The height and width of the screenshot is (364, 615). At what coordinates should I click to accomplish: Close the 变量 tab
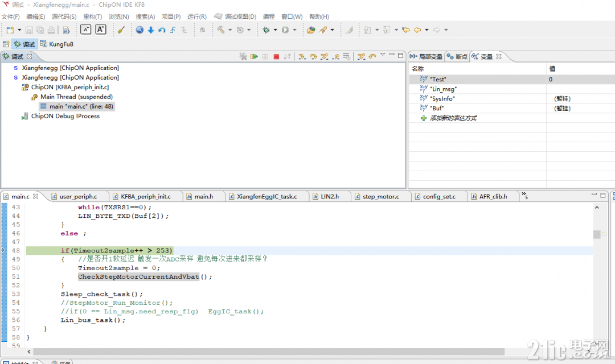(x=499, y=56)
